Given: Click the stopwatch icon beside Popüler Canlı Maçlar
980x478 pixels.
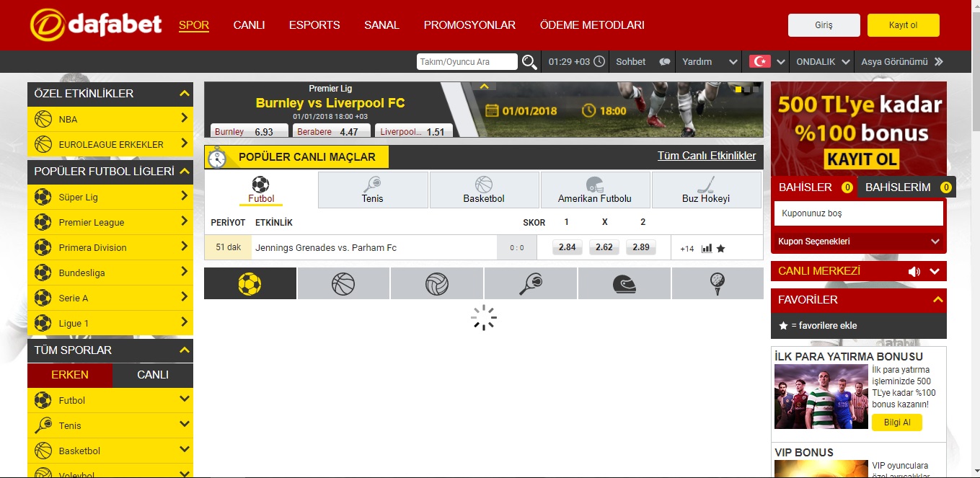Looking at the screenshot, I should click(216, 157).
